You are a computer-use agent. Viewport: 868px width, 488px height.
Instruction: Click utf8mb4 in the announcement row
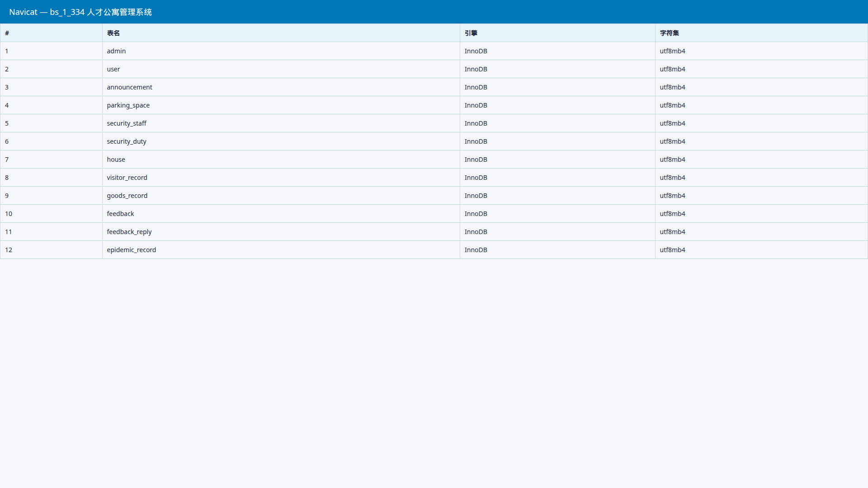(x=672, y=87)
